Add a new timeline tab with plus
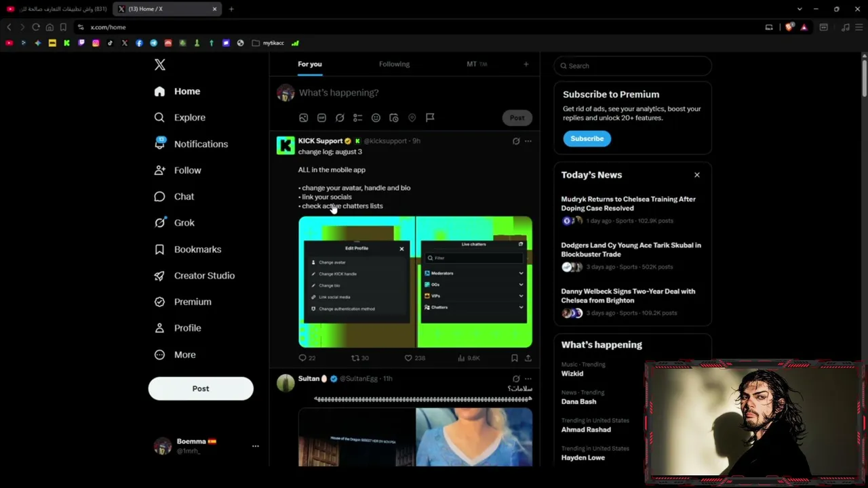 click(526, 64)
